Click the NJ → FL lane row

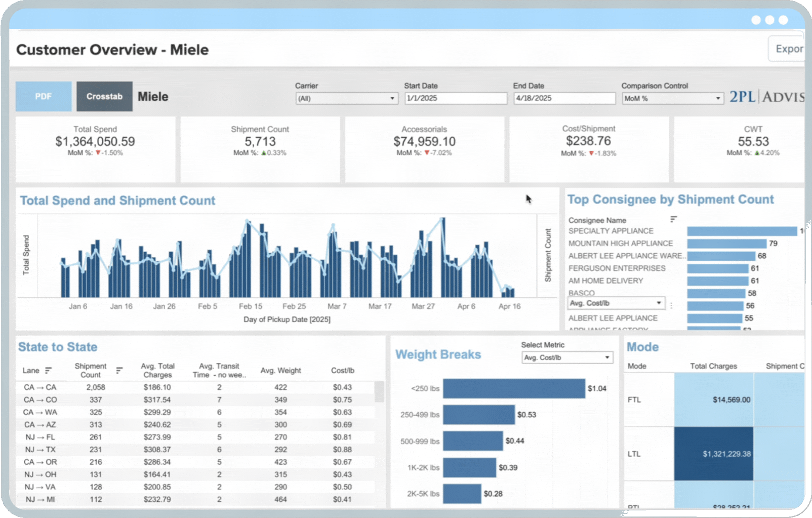click(x=196, y=437)
